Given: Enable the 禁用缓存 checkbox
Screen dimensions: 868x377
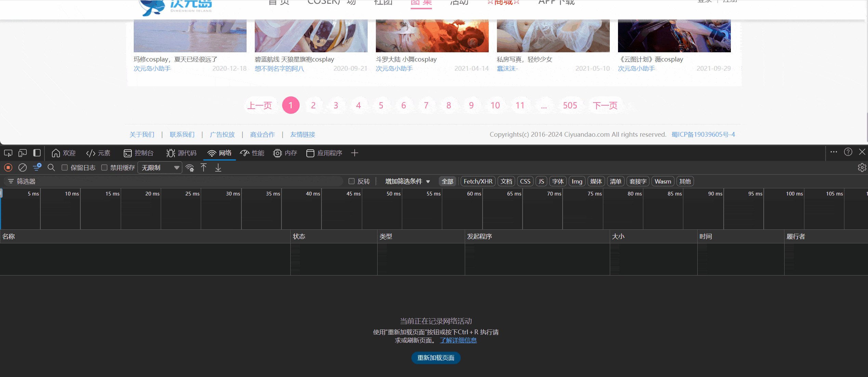Looking at the screenshot, I should tap(104, 167).
